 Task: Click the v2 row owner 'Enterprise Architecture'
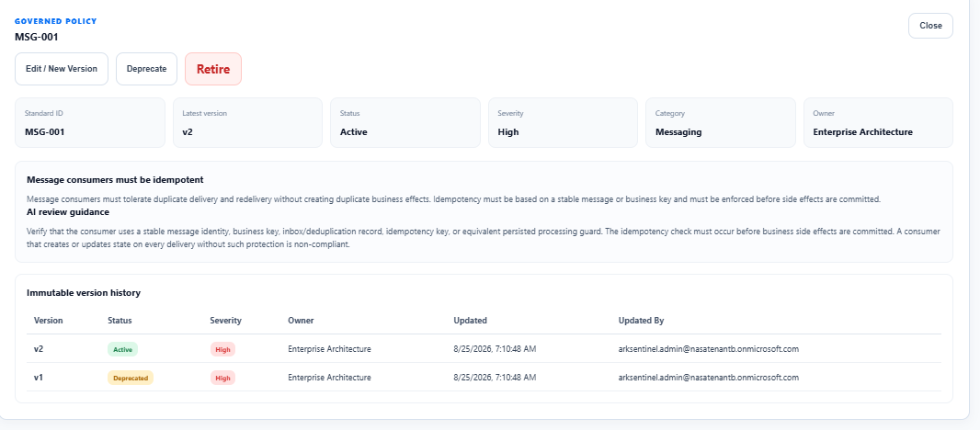coord(329,349)
